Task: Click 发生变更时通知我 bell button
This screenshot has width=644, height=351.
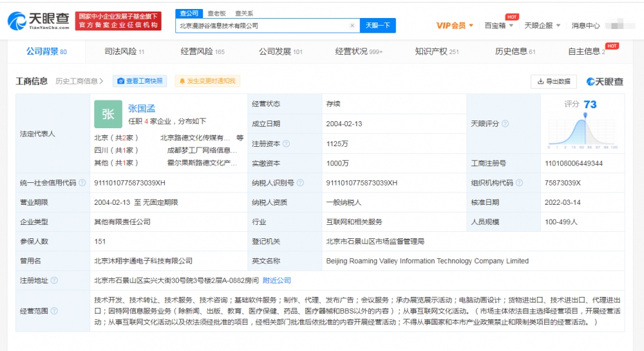Action: 207,81
